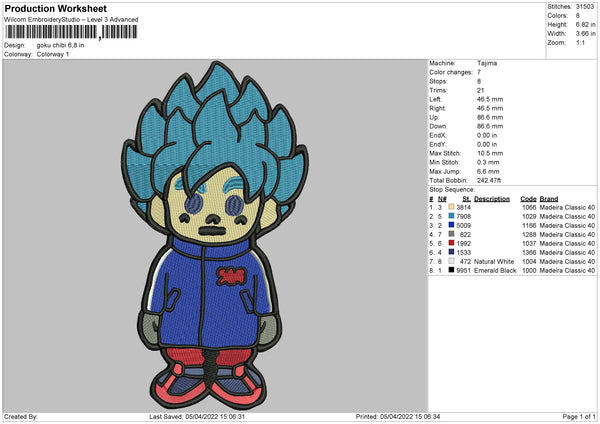600x424 pixels.
Task: Click the royal blue swatch for stitch 5009
Action: 451,225
